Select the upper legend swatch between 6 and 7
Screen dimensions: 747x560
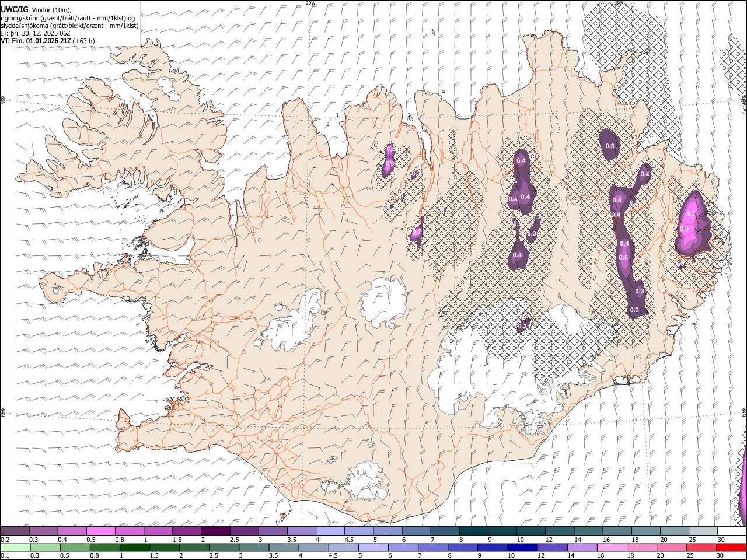(416, 531)
